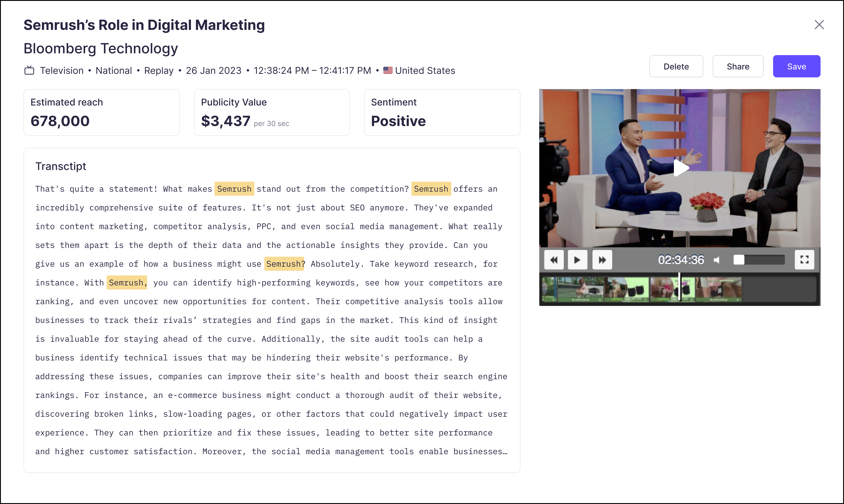This screenshot has width=844, height=504.
Task: Click the white playhead marker on timeline
Action: click(x=679, y=287)
